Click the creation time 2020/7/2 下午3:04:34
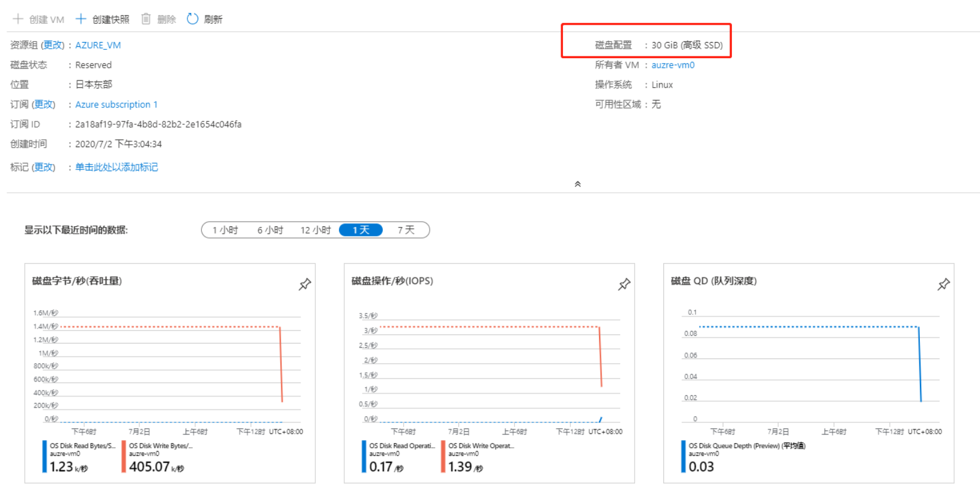Image resolution: width=980 pixels, height=502 pixels. coord(118,144)
